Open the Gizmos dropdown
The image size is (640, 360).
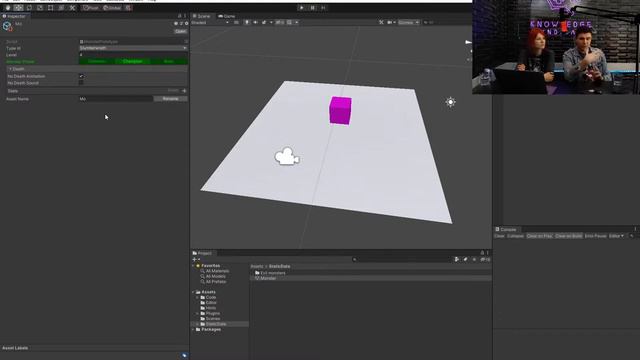[409, 22]
